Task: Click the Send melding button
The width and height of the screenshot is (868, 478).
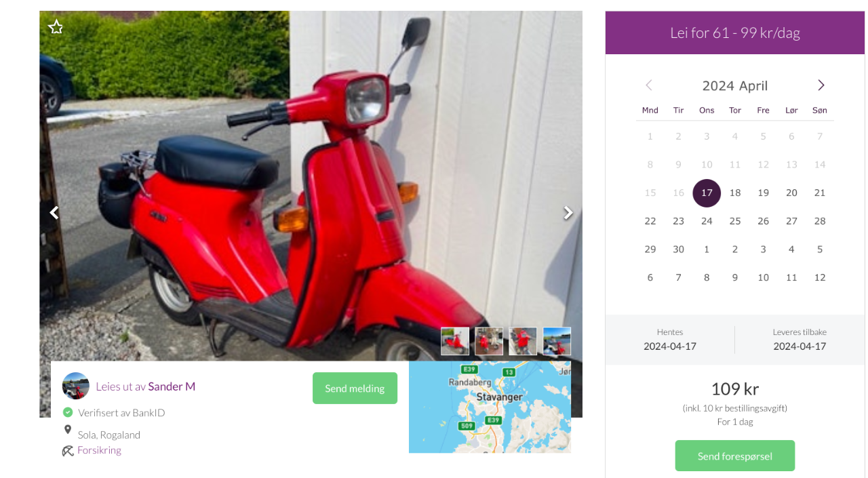Action: pyautogui.click(x=355, y=389)
